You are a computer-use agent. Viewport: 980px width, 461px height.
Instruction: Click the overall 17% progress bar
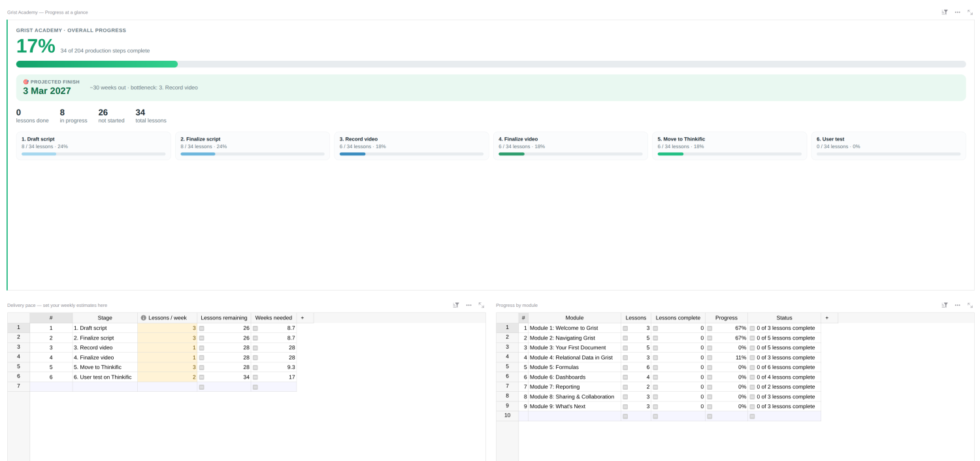[x=491, y=64]
